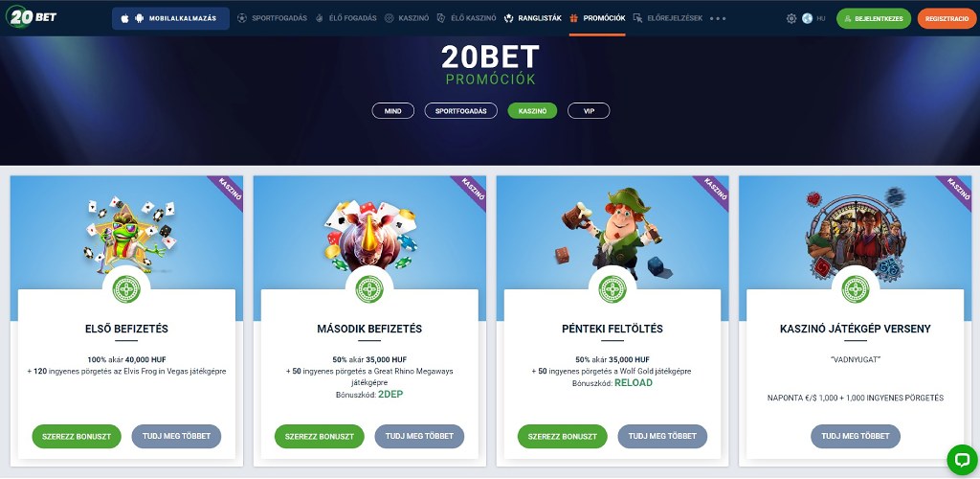Show all promotions with the Mind filter

pyautogui.click(x=393, y=111)
